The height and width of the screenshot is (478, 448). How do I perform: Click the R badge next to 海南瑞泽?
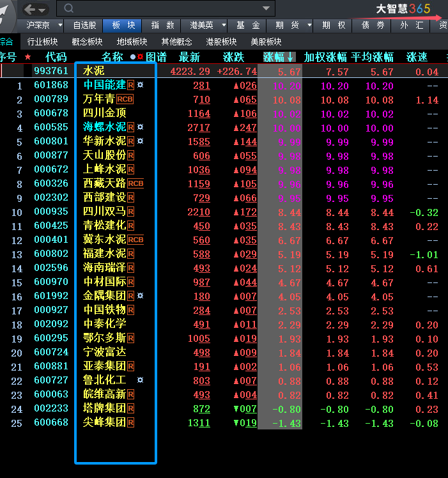click(x=130, y=268)
